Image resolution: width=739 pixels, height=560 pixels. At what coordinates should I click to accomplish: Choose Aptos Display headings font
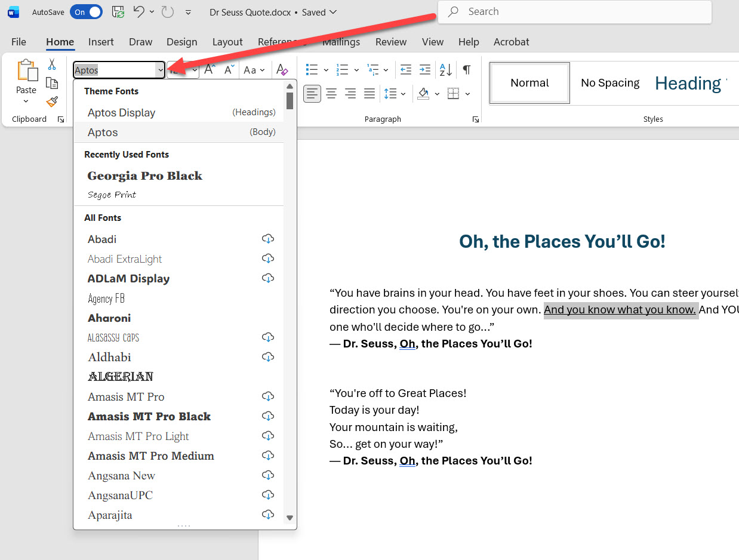(178, 112)
